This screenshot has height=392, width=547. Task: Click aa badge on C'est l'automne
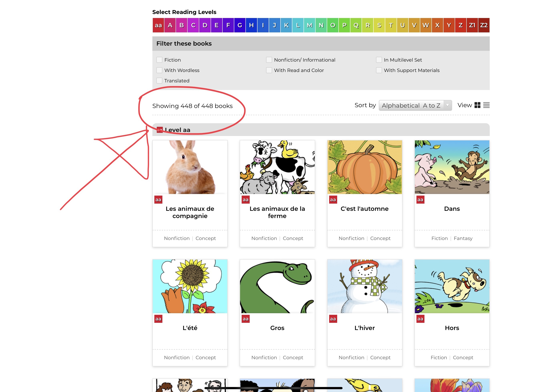pyautogui.click(x=333, y=200)
